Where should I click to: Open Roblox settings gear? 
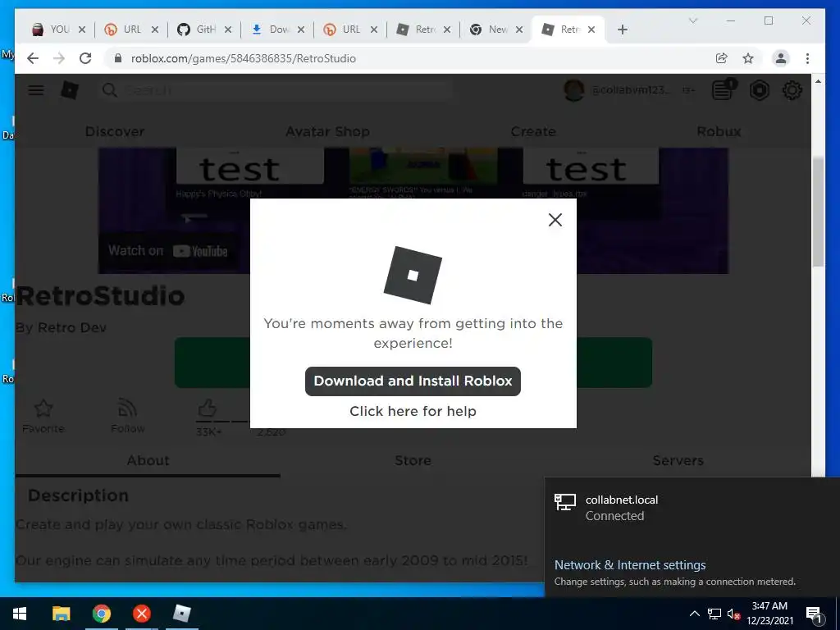click(792, 90)
